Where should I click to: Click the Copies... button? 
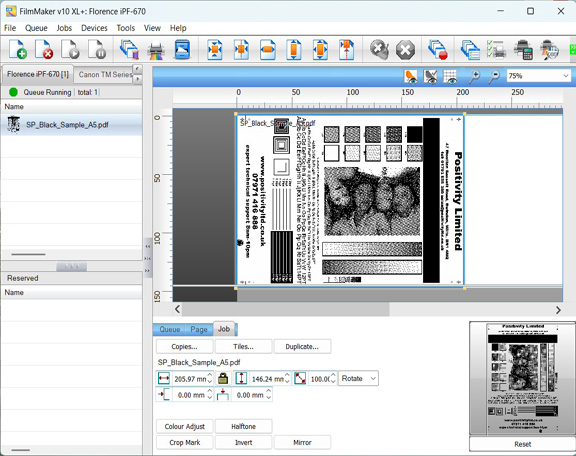(184, 347)
